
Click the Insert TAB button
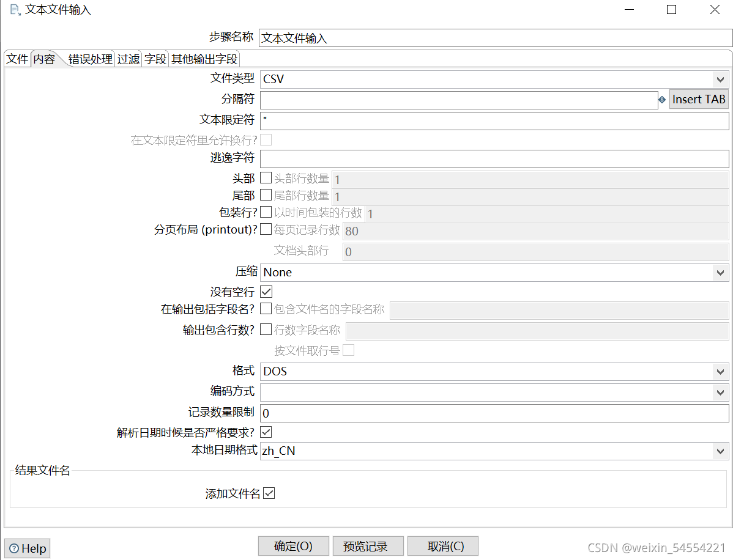(698, 100)
